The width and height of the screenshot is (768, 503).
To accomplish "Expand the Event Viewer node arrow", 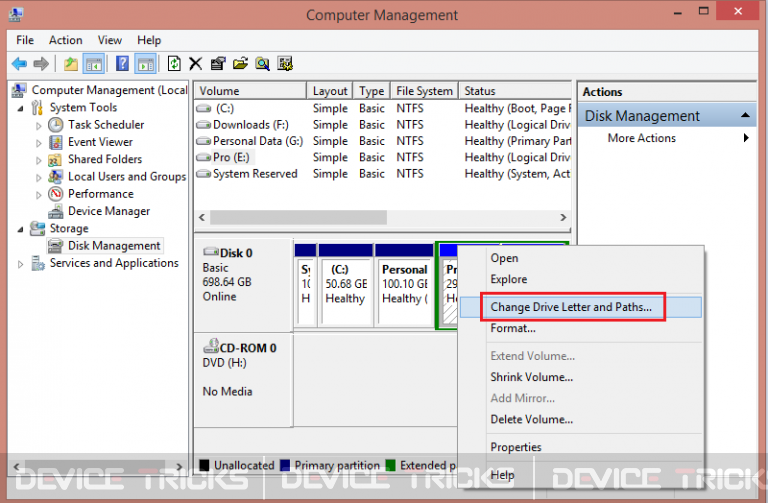I will coord(39,143).
